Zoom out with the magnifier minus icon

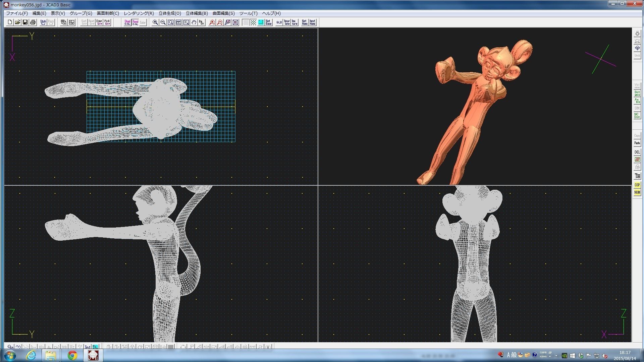point(163,22)
